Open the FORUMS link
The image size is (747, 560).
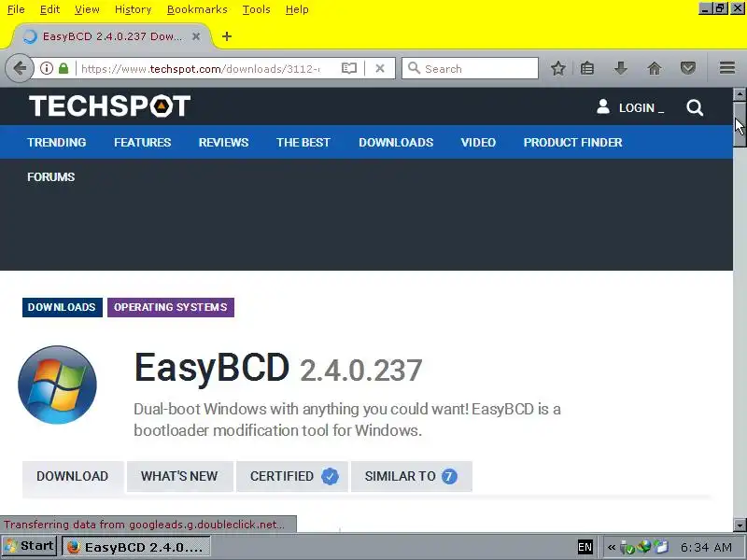(x=51, y=177)
